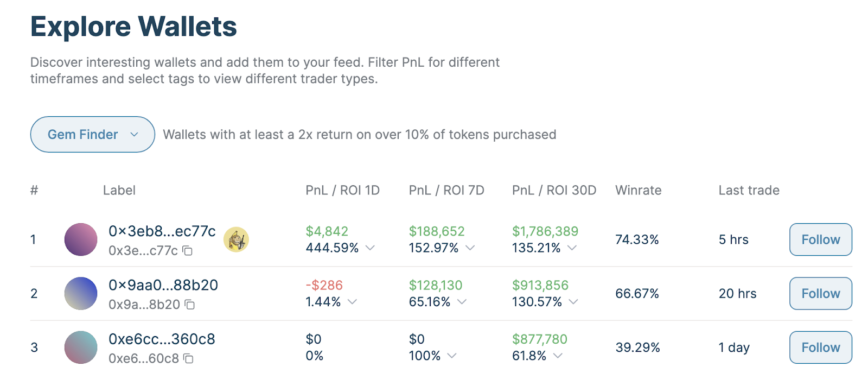Copy address 0x9a...8b20 with copy icon
868x373 pixels.
click(x=190, y=305)
